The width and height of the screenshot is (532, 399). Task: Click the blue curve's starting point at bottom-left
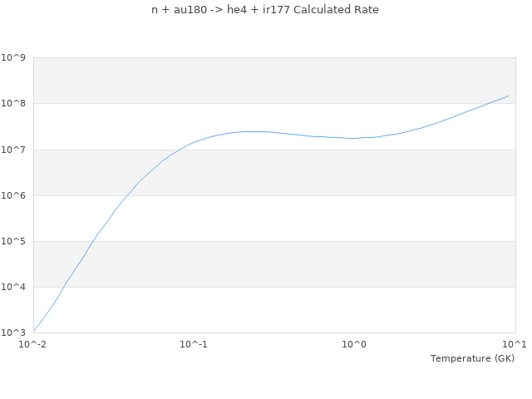34,331
